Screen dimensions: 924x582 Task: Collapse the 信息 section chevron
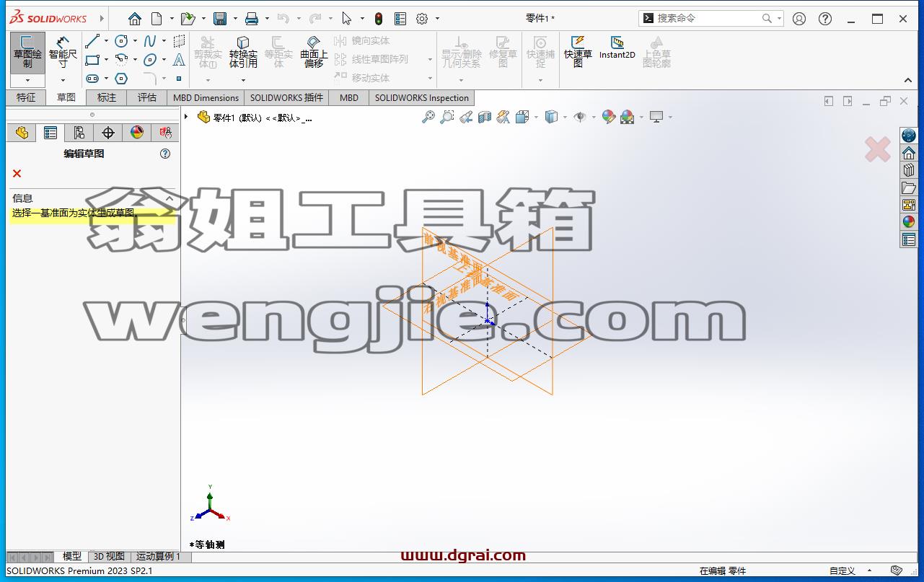170,198
